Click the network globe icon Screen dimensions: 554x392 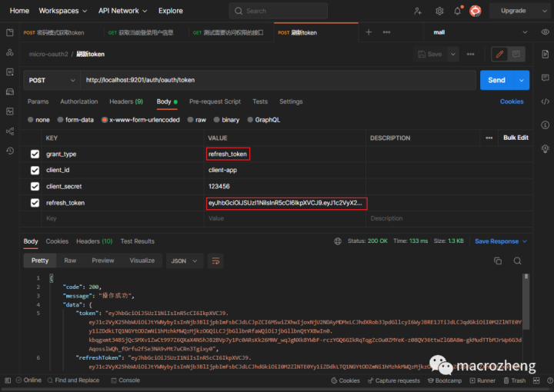click(x=338, y=241)
